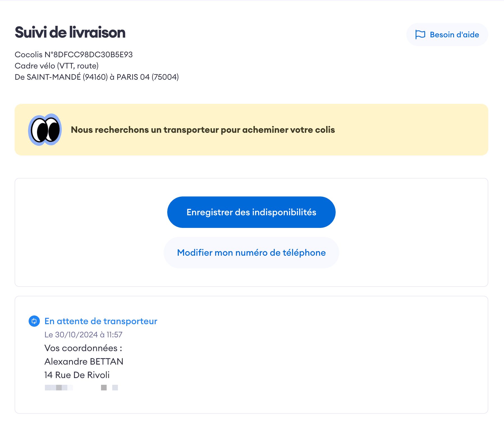Click the flag icon beside Besoin d'aide
Image resolution: width=504 pixels, height=421 pixels.
tap(420, 35)
